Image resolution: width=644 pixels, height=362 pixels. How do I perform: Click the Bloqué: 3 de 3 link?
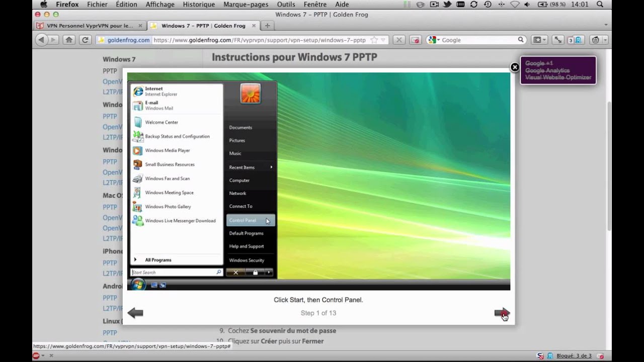(574, 355)
